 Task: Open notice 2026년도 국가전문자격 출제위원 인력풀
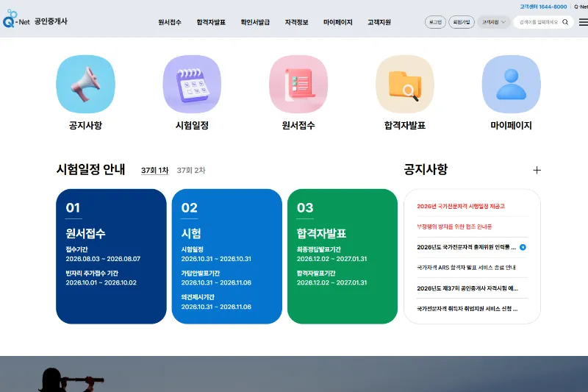tap(467, 247)
